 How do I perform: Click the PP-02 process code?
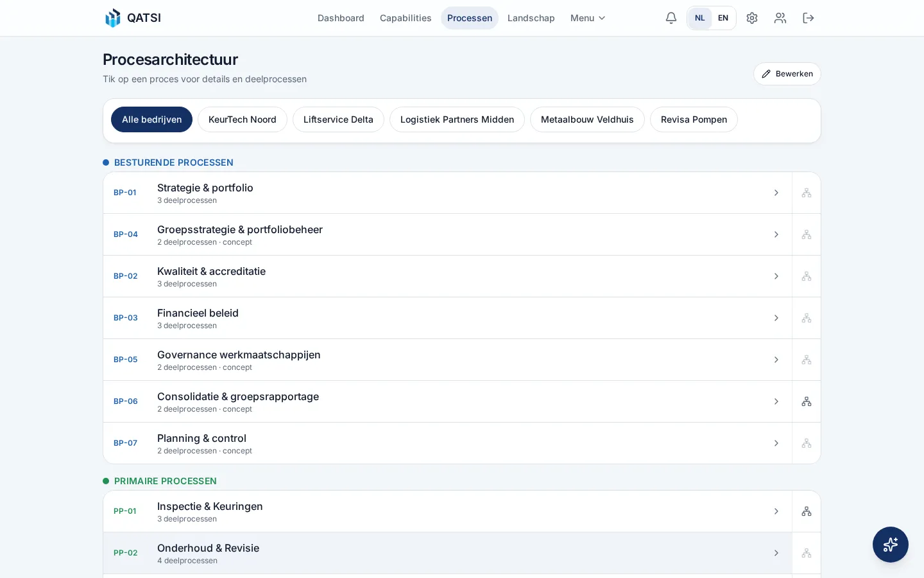click(x=126, y=553)
